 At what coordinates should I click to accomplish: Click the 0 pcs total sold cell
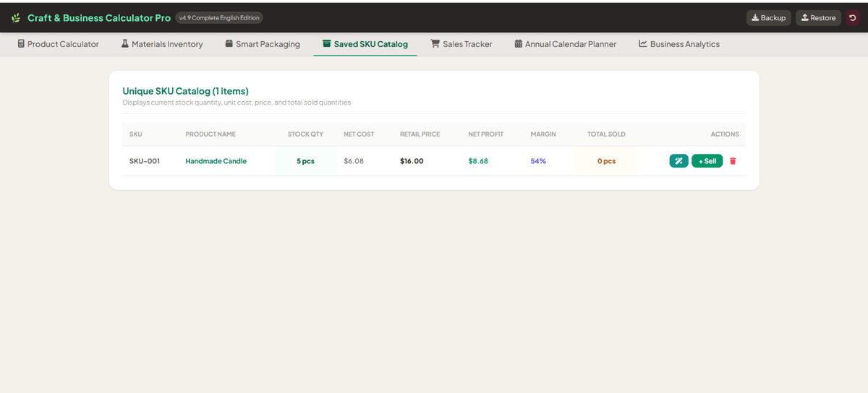(606, 161)
